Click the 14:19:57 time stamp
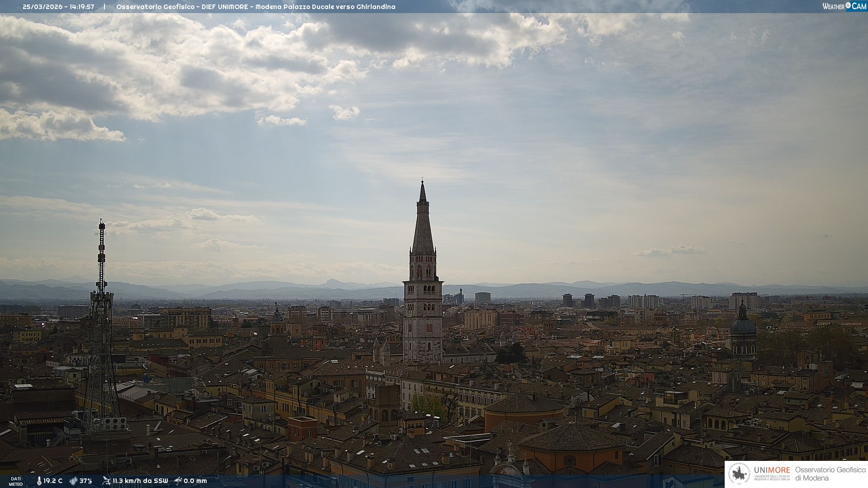Viewport: 868px width, 488px height. pyautogui.click(x=82, y=7)
